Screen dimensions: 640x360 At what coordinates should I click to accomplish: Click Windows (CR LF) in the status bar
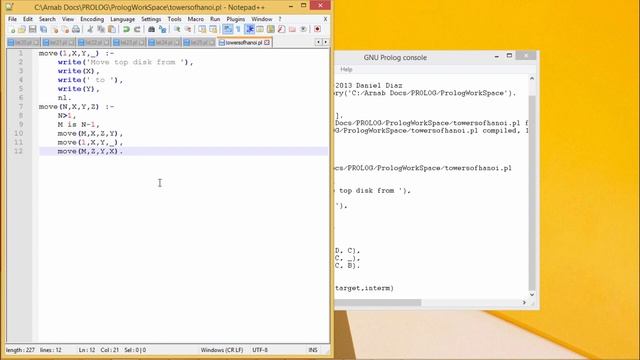(x=222, y=350)
